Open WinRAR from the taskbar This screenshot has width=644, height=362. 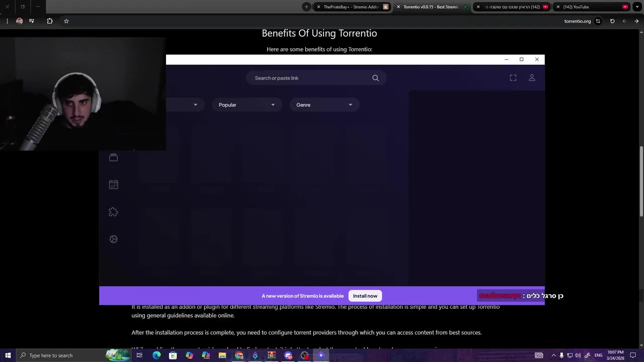coord(272,355)
